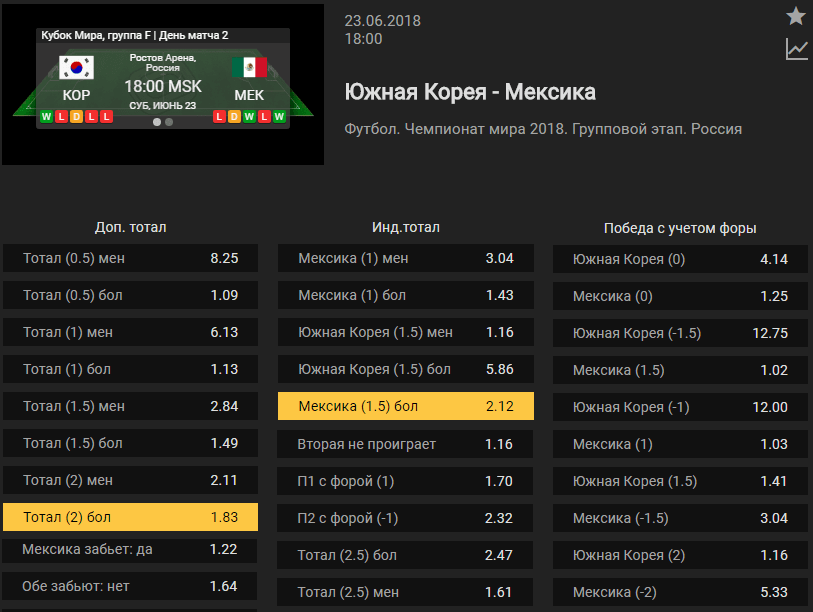This screenshot has height=612, width=813.
Task: Bet on Мексика (1) handicap at 1.03
Action: coord(680,444)
